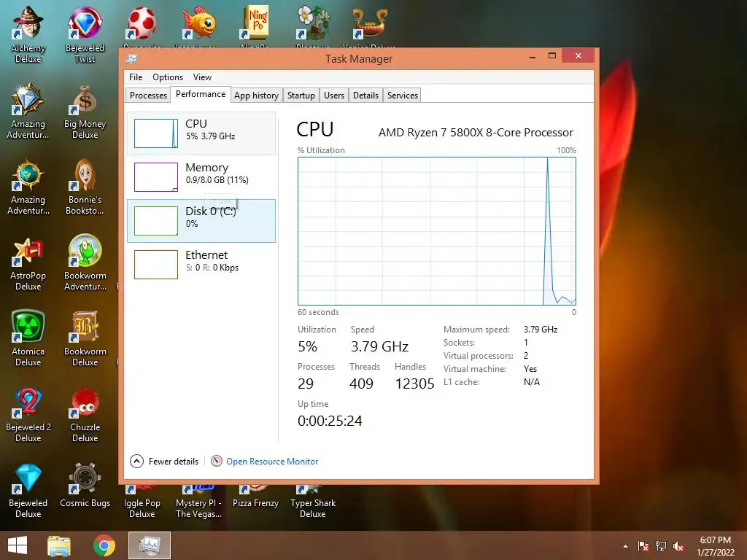Open Mystery PI The Vegas shortcut
This screenshot has width=747, height=560.
[198, 502]
